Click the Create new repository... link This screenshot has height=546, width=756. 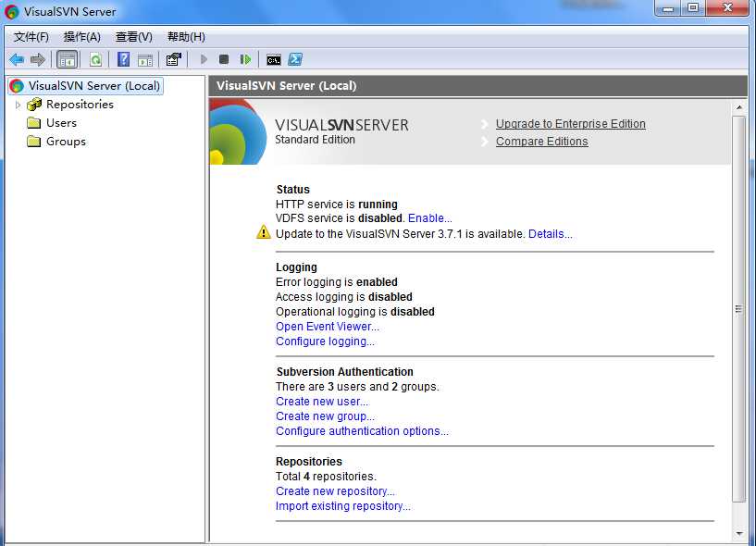[335, 491]
